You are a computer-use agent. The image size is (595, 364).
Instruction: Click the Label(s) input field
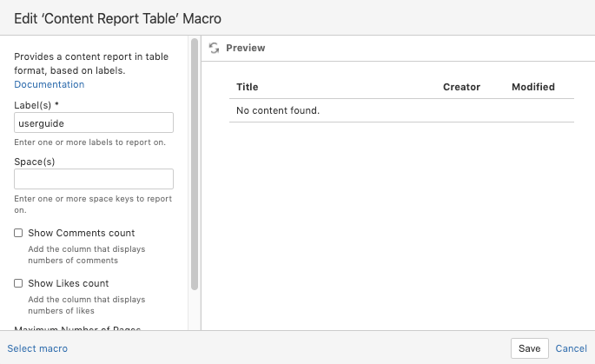click(x=94, y=123)
